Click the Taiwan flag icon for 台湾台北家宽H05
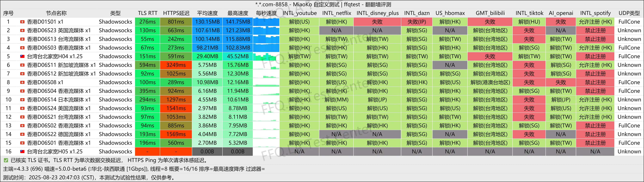The image size is (644, 182). point(22,152)
